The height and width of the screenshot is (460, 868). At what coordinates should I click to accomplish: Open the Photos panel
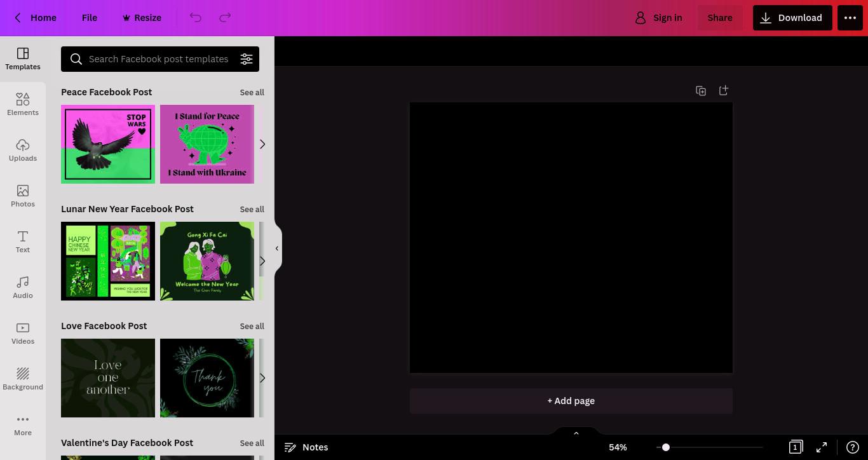[23, 196]
